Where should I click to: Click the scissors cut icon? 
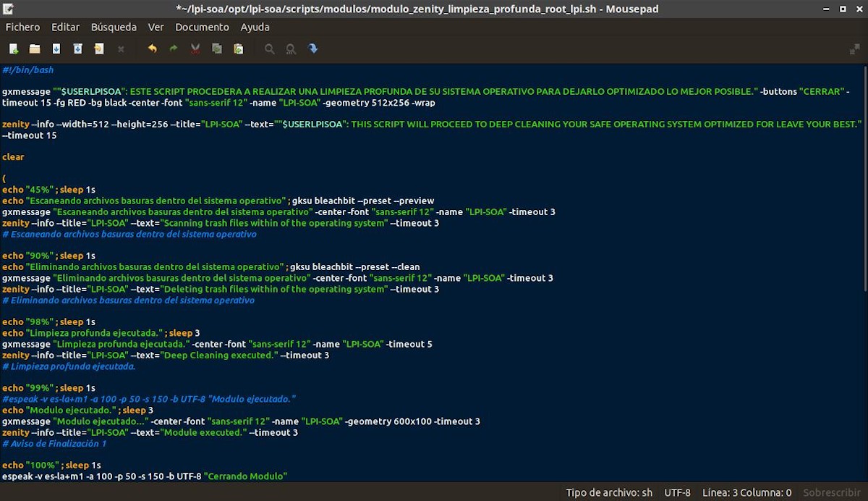click(x=195, y=49)
